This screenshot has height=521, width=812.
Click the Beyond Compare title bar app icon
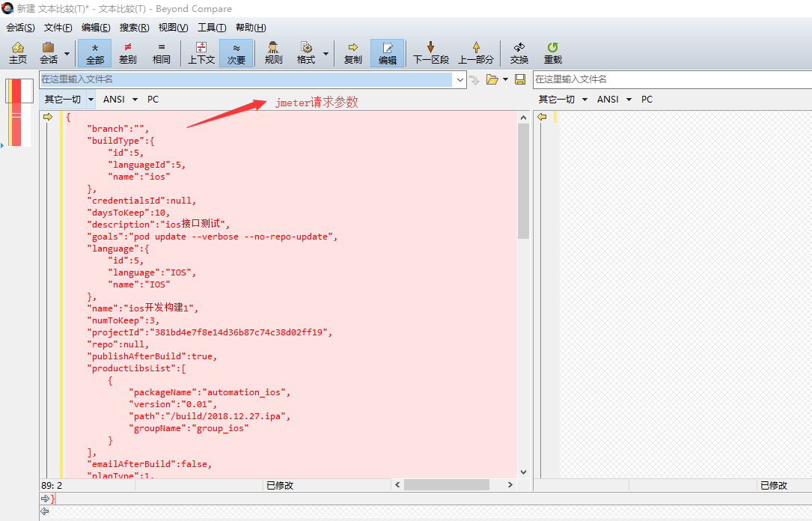pos(7,8)
